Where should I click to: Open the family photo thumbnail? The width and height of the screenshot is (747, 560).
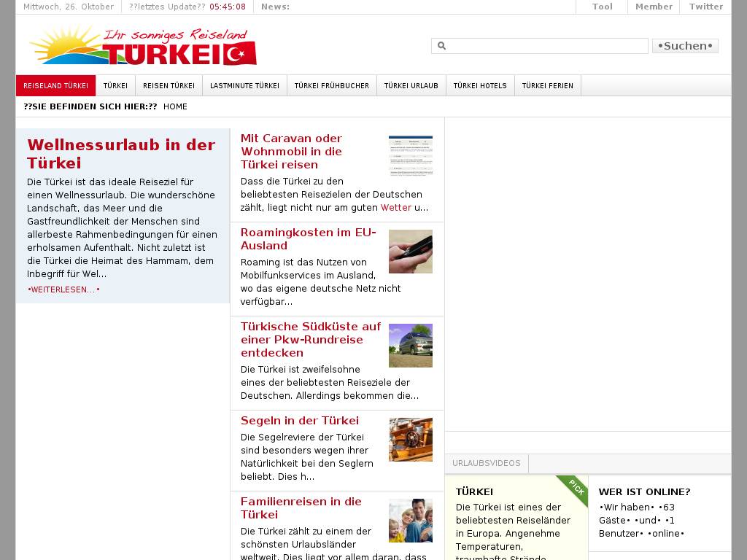[410, 520]
